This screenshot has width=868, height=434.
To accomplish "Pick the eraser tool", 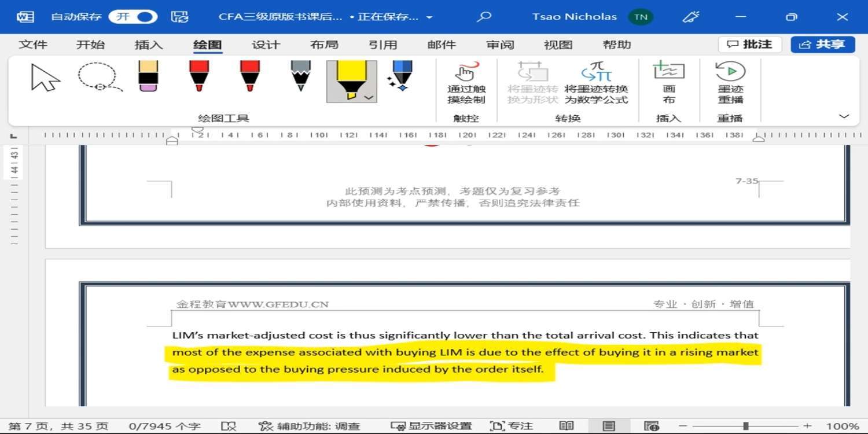I will [149, 76].
